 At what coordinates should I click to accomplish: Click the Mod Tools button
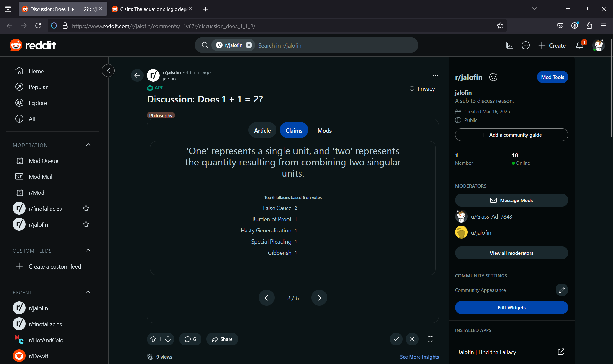552,77
